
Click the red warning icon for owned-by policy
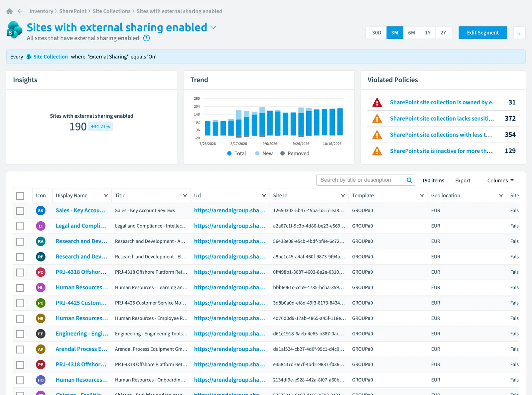377,102
